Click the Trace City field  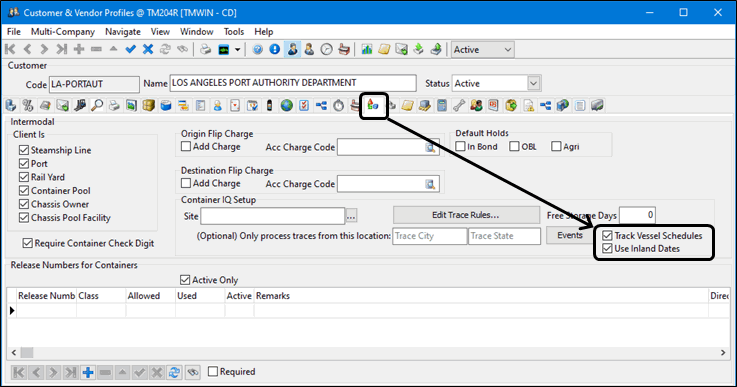pos(430,236)
